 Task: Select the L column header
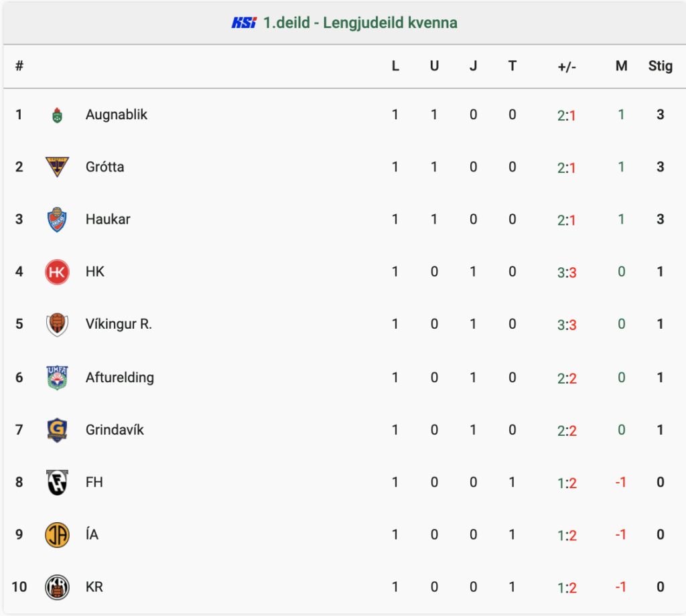[395, 66]
